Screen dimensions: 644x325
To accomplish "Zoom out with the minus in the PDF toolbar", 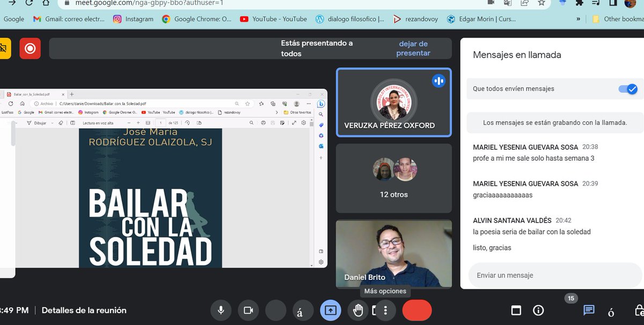I will (x=129, y=123).
